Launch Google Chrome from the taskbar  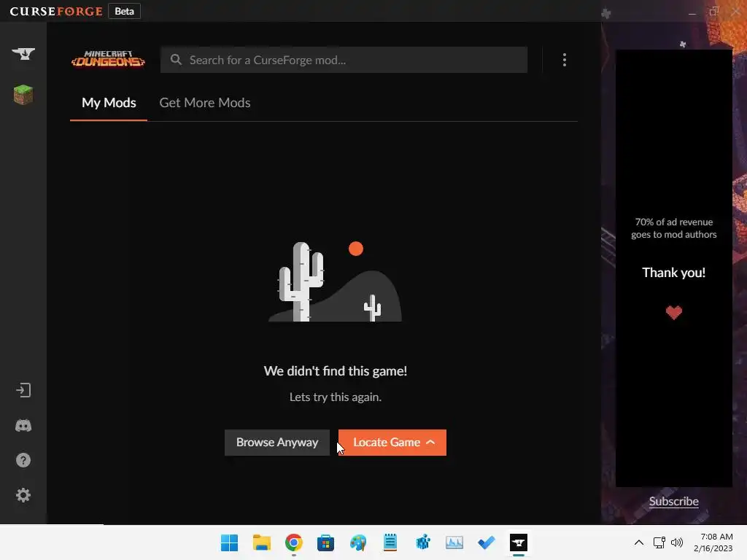(293, 542)
